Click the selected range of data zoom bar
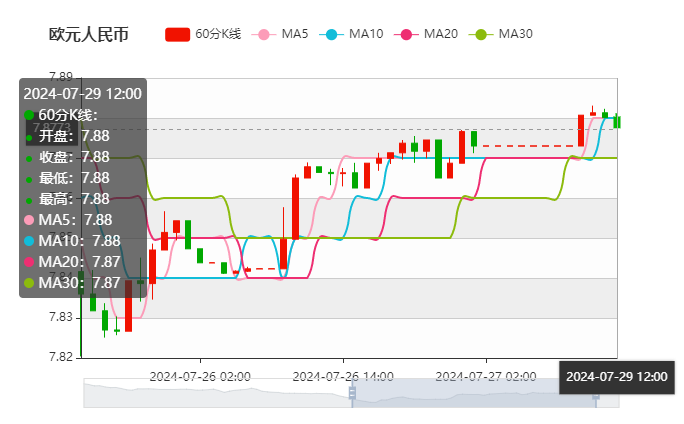 [474, 393]
